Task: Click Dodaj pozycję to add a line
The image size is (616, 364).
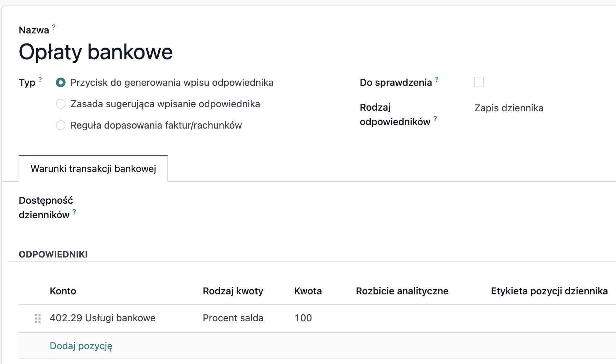Action: [81, 346]
